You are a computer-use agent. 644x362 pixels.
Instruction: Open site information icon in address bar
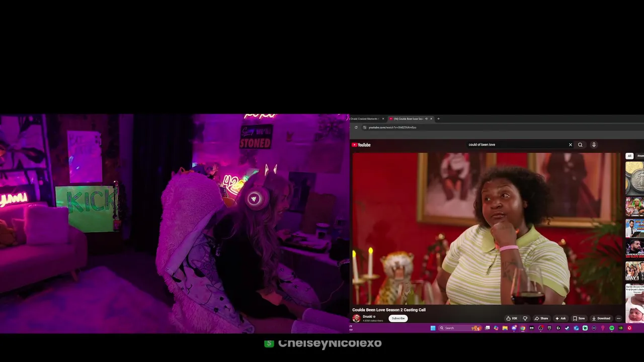point(365,127)
